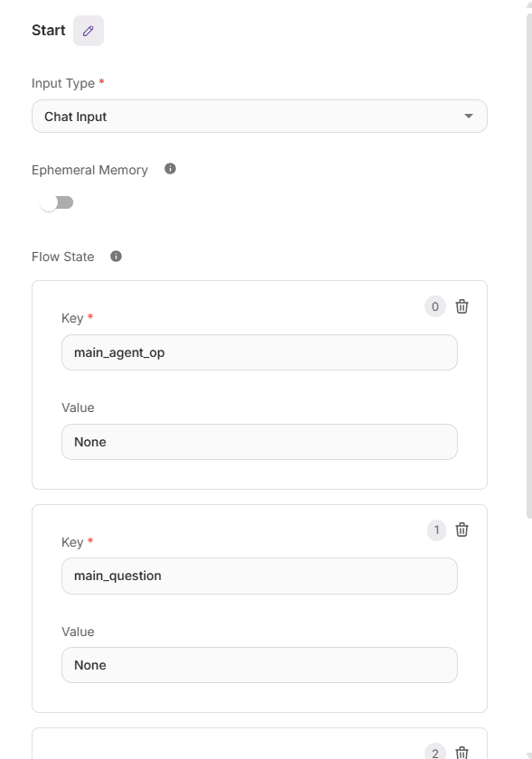Image resolution: width=532 pixels, height=759 pixels.
Task: Open the Input Type dropdown
Action: click(x=259, y=116)
